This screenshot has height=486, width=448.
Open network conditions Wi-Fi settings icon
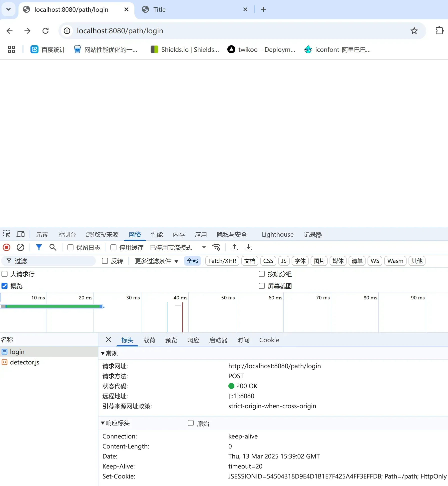(x=216, y=247)
